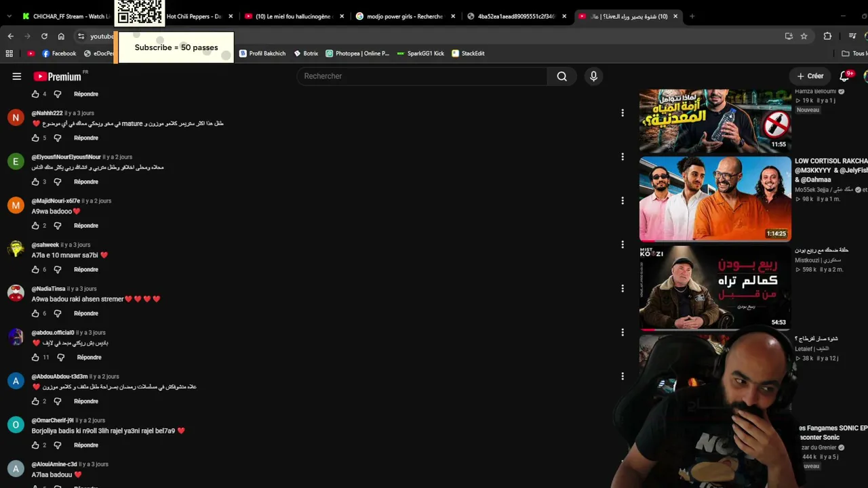Like the comment by @sahweek
This screenshot has height=488, width=868.
pos(35,270)
